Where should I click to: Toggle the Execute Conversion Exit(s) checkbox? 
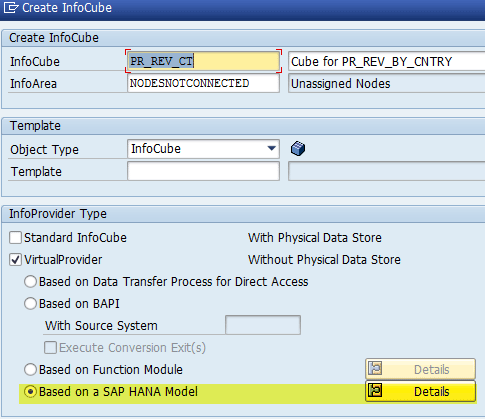pos(50,348)
